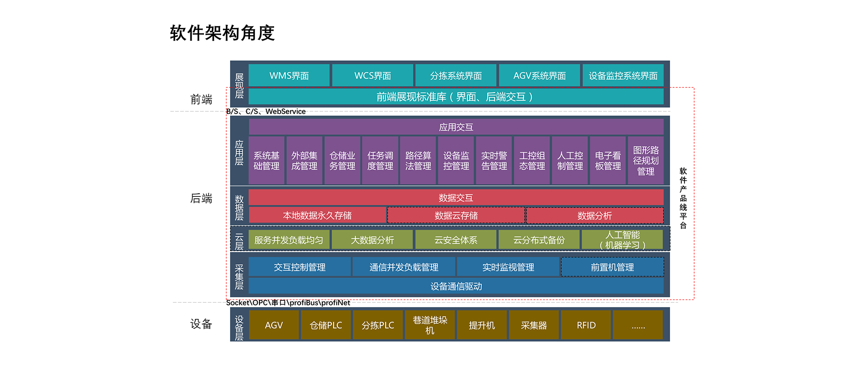
Task: Select the 数据云存储 block
Action: coord(456,215)
